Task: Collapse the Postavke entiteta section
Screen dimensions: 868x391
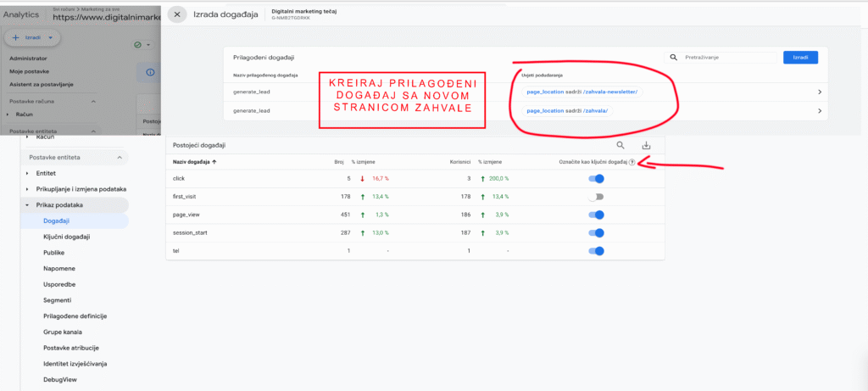Action: pyautogui.click(x=120, y=158)
